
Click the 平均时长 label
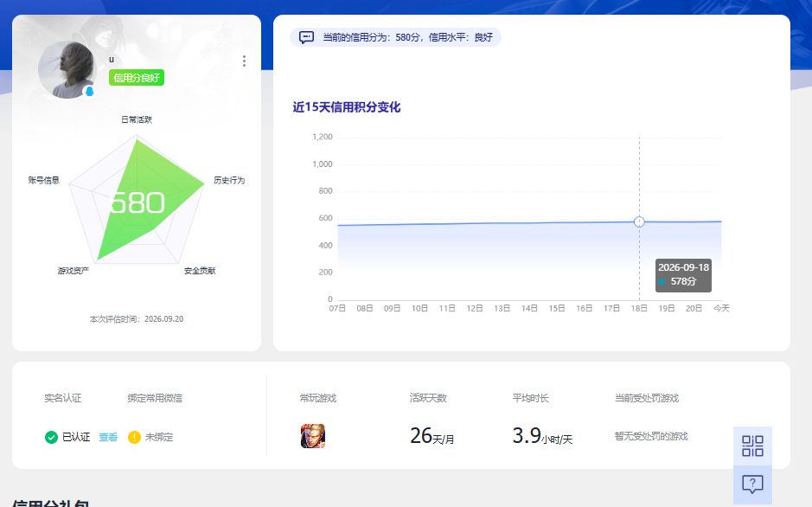(x=531, y=398)
